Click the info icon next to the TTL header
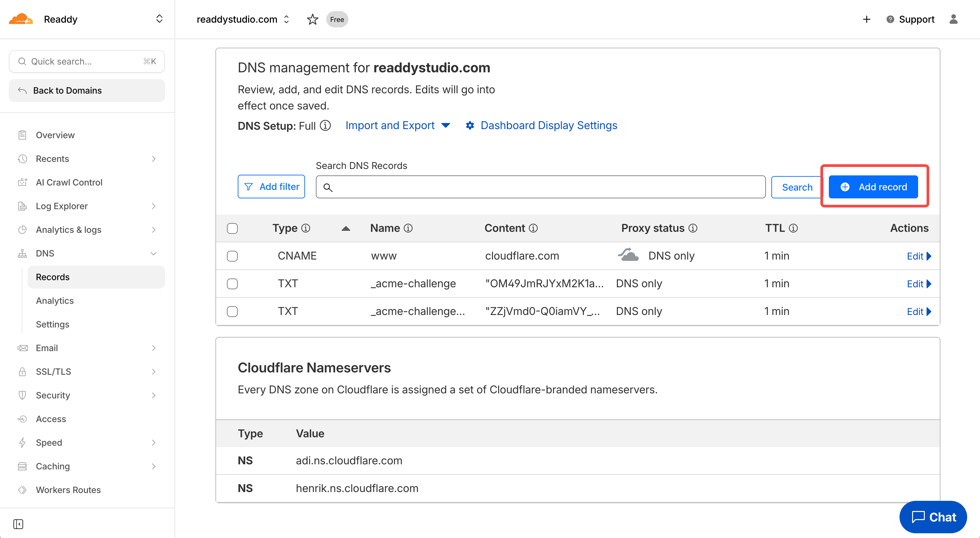The height and width of the screenshot is (538, 980). point(793,228)
